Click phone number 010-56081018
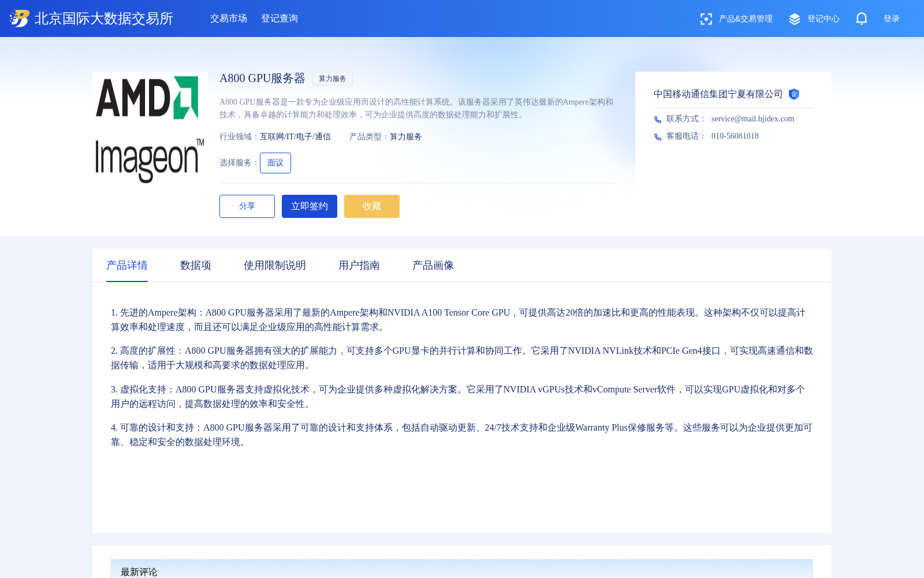Screen dimensions: 924x578 pos(735,136)
